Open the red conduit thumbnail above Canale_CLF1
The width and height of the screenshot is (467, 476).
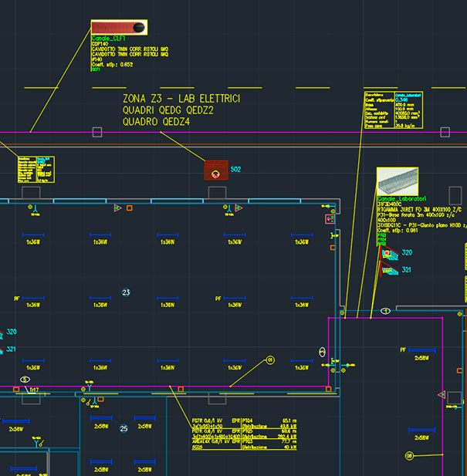119,27
